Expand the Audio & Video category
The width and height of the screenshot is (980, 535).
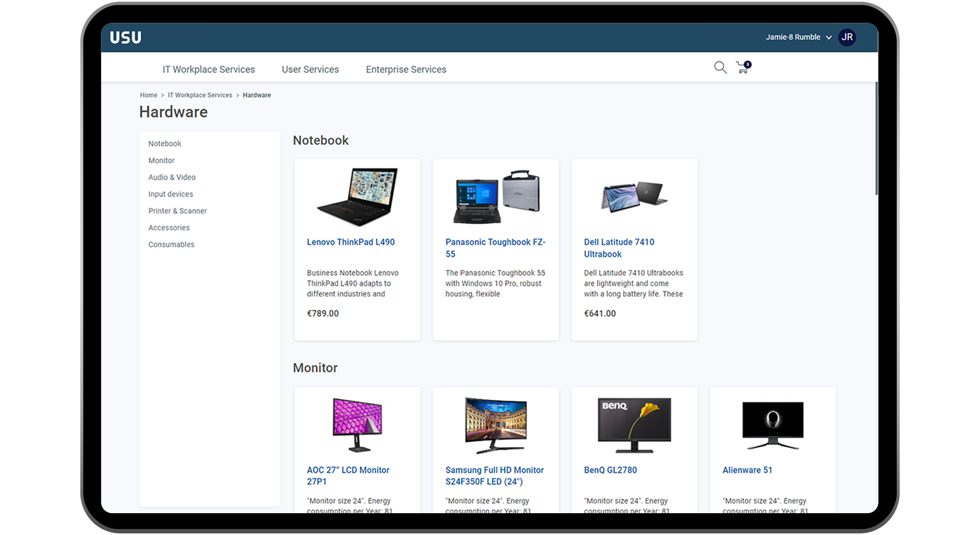[x=172, y=176]
